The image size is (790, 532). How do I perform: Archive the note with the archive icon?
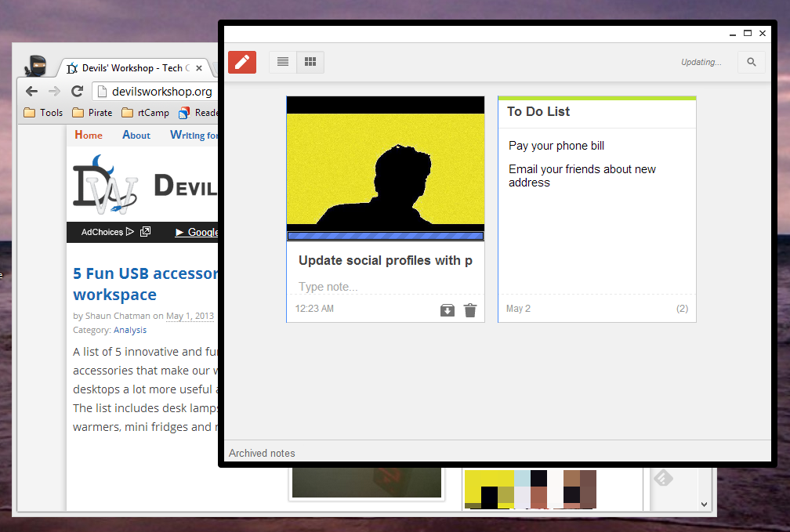tap(448, 309)
